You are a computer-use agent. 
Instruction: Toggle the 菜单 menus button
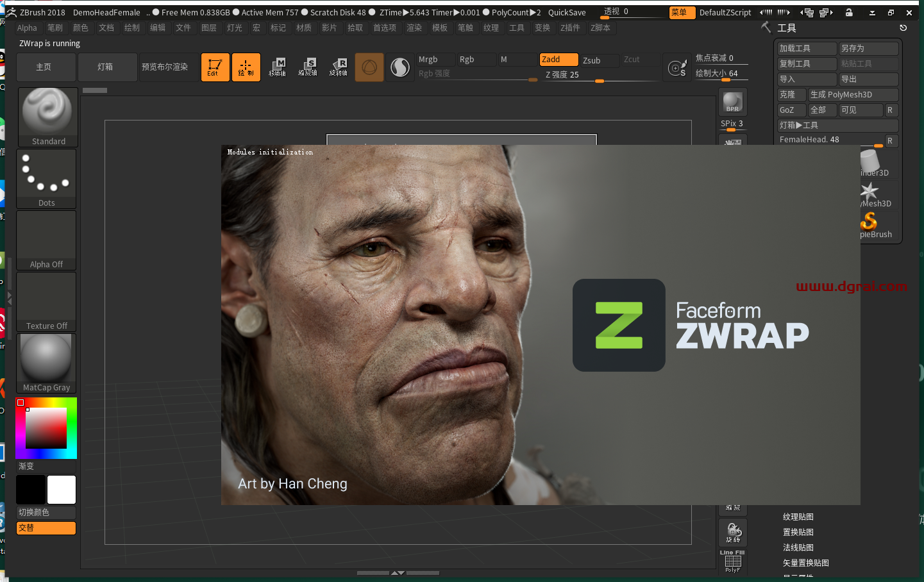coord(682,12)
